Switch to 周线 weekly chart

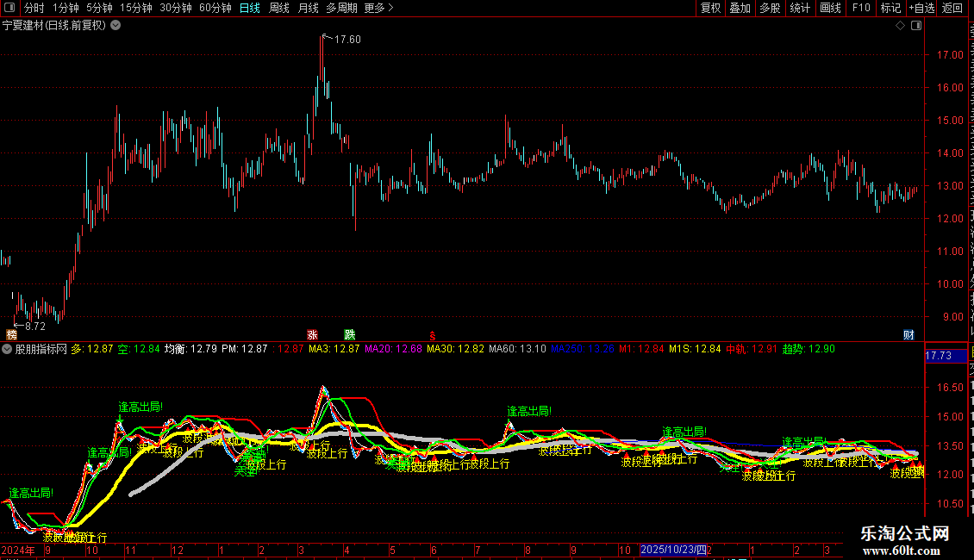coord(279,8)
